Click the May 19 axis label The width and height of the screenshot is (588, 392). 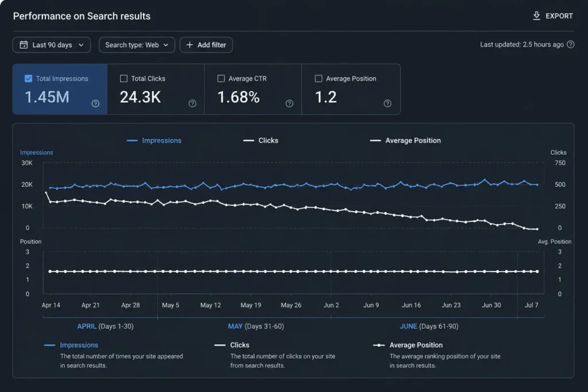point(251,305)
